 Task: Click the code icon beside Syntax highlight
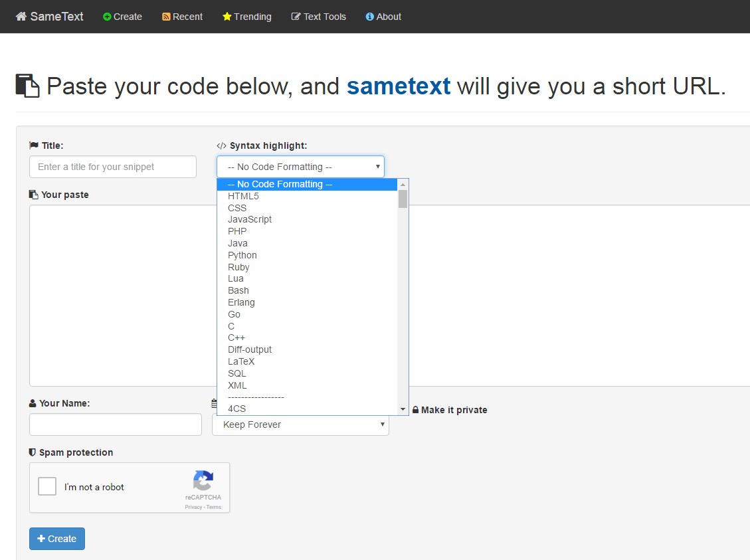pos(221,145)
